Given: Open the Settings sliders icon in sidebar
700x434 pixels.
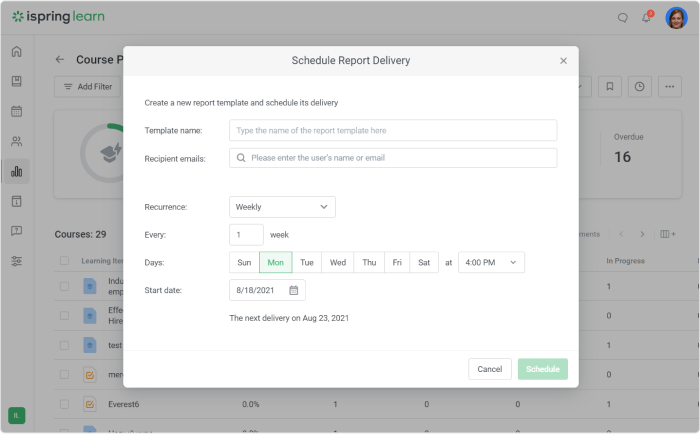Looking at the screenshot, I should coord(17,261).
